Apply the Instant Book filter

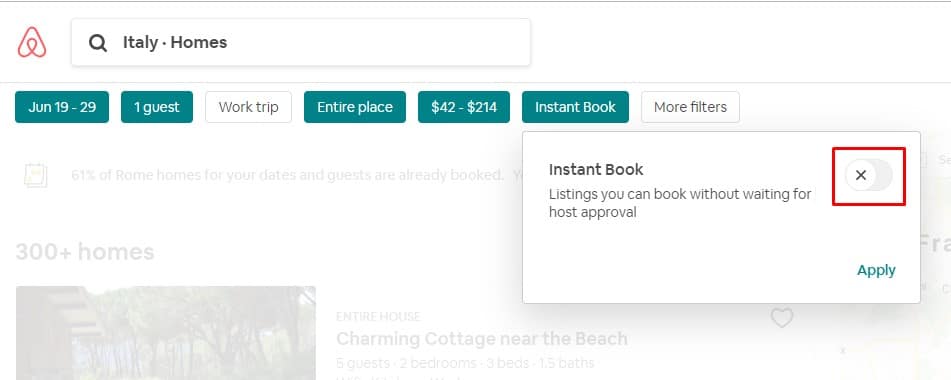click(876, 270)
